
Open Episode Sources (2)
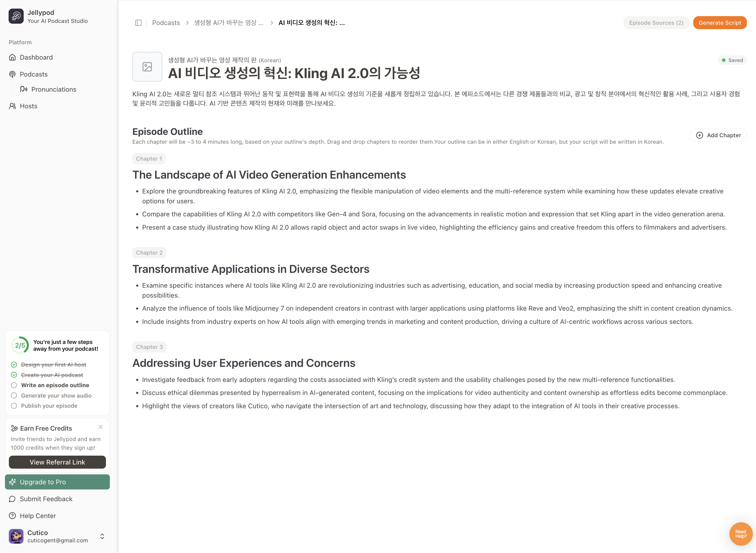click(x=656, y=23)
